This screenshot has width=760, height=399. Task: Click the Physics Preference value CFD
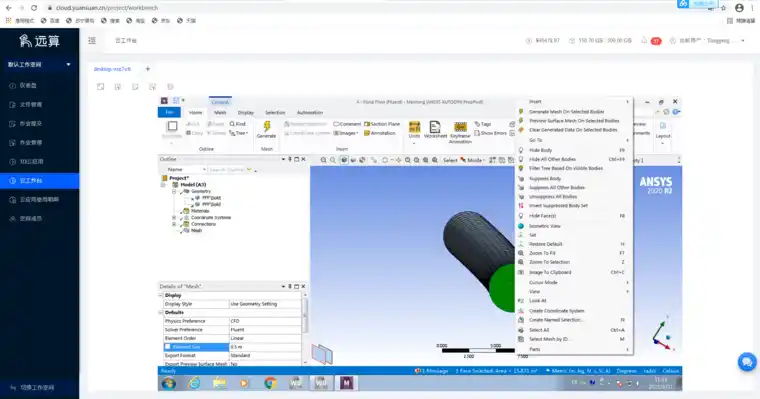click(265, 321)
